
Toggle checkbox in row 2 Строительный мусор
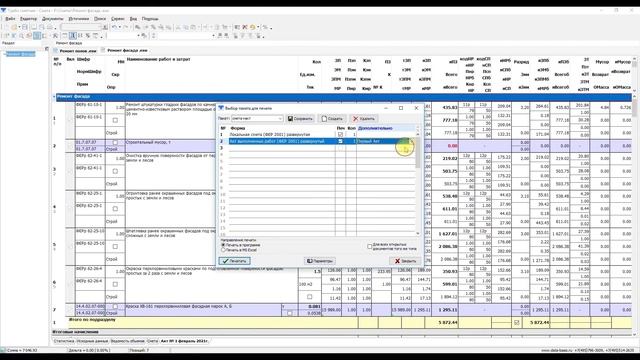click(x=115, y=143)
